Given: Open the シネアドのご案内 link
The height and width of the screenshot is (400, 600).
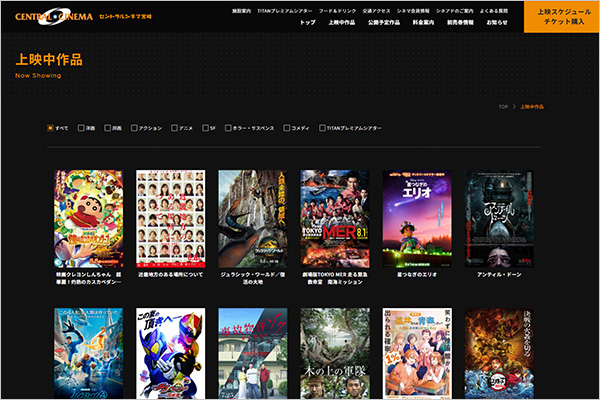Looking at the screenshot, I should [455, 11].
